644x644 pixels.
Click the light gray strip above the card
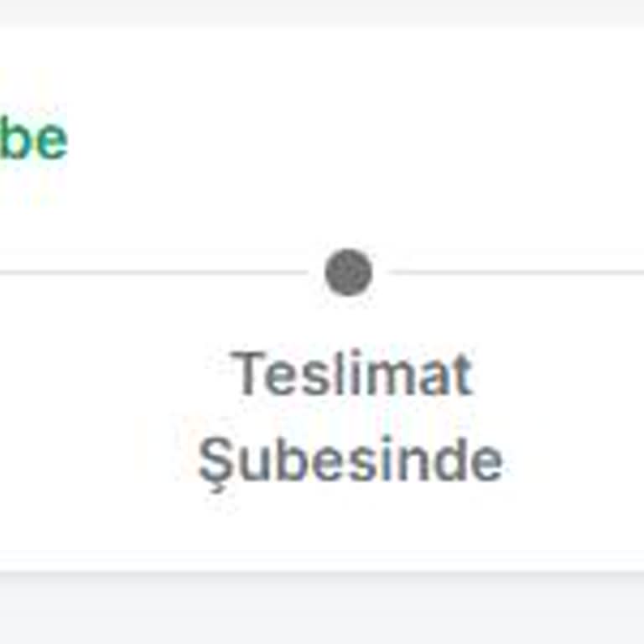pos(322,13)
